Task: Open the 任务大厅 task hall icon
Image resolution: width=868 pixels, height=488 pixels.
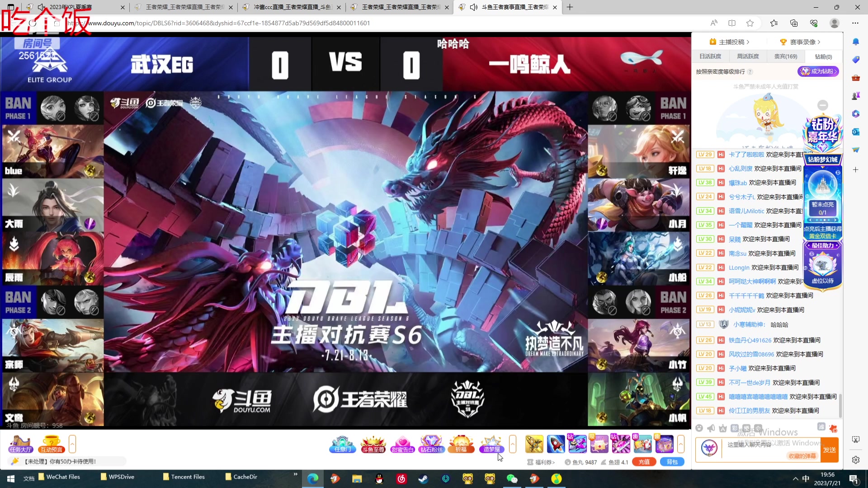Action: tap(20, 444)
